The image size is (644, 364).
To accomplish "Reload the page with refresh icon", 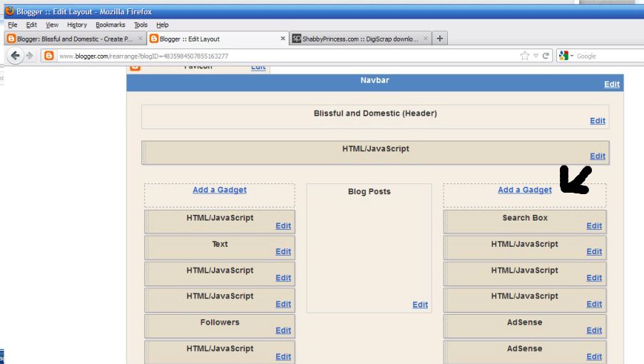I will click(x=546, y=56).
